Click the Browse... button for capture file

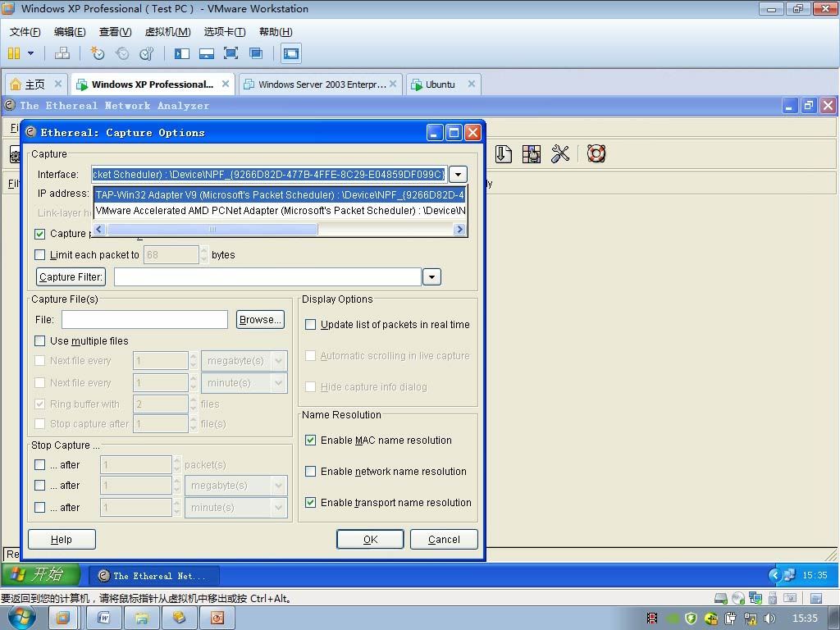(x=260, y=320)
